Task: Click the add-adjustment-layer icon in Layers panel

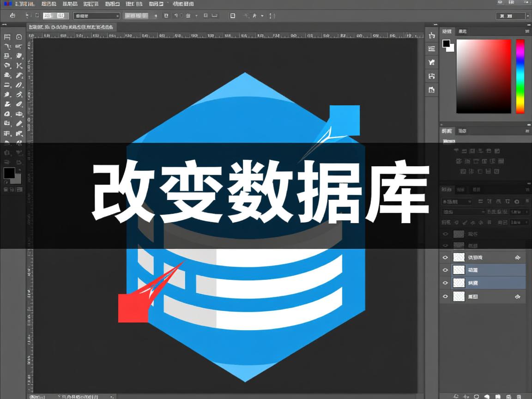Action: [x=486, y=396]
